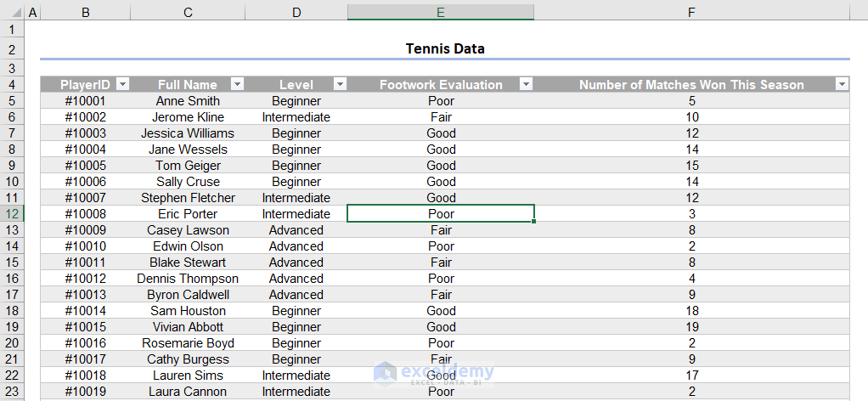Open the PlayerID filter dropdown
The image size is (868, 401).
pos(122,84)
